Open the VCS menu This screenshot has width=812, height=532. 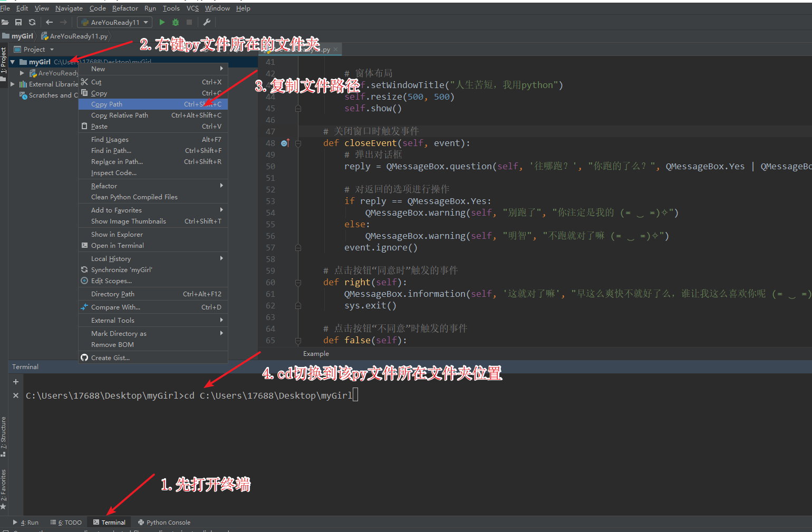pyautogui.click(x=192, y=8)
